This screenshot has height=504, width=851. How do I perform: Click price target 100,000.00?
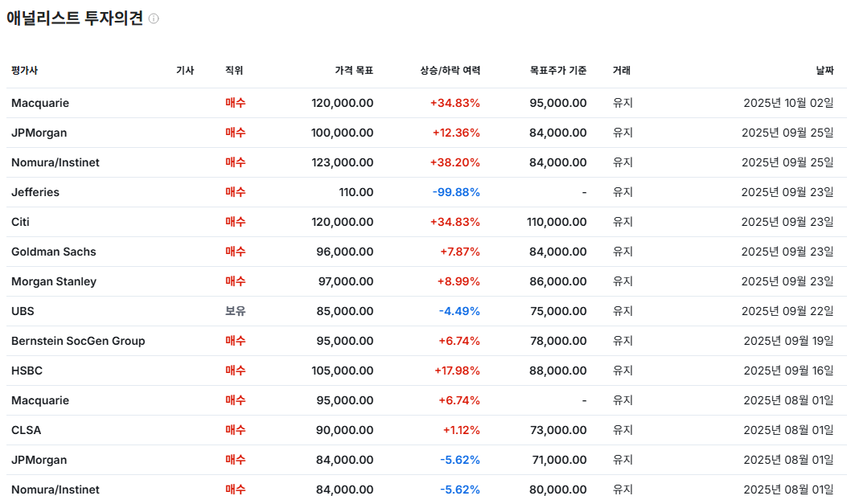click(343, 133)
